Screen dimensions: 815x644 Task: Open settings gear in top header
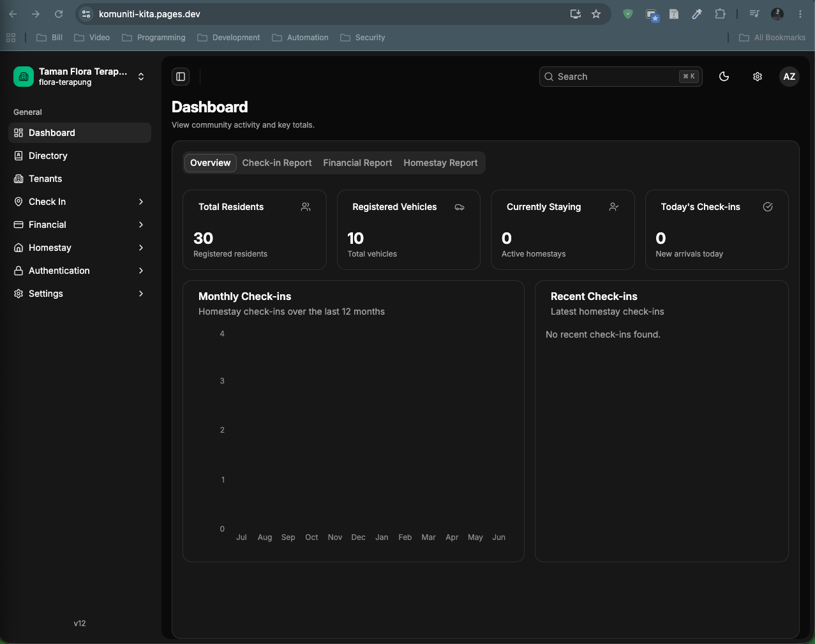[758, 77]
